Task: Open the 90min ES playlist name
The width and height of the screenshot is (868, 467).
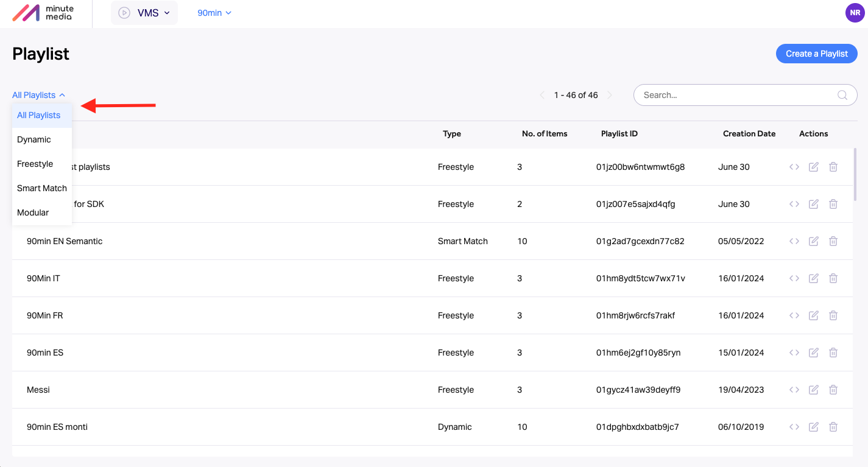Action: click(45, 353)
